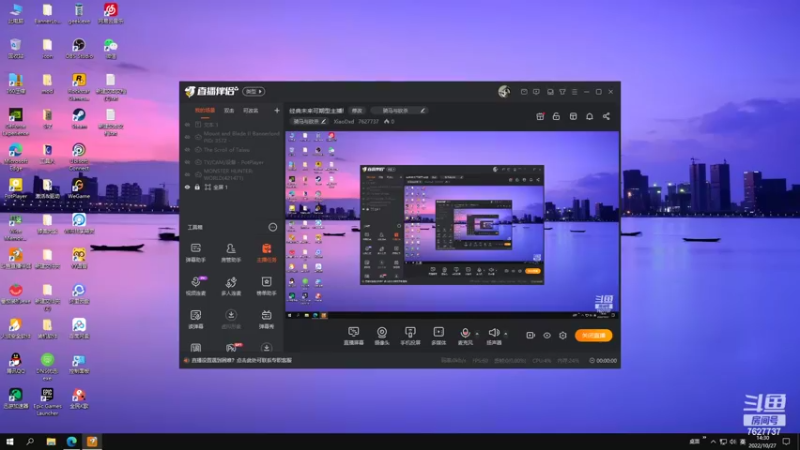
Task: Open customer service link in bottom notice bar
Action: (x=241, y=360)
